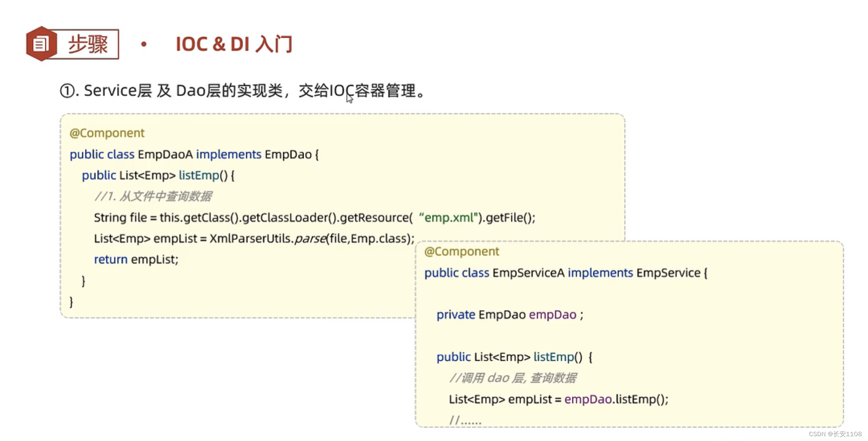Click the XmlParserUtils.parse line
The height and width of the screenshot is (441, 868).
pyautogui.click(x=254, y=238)
